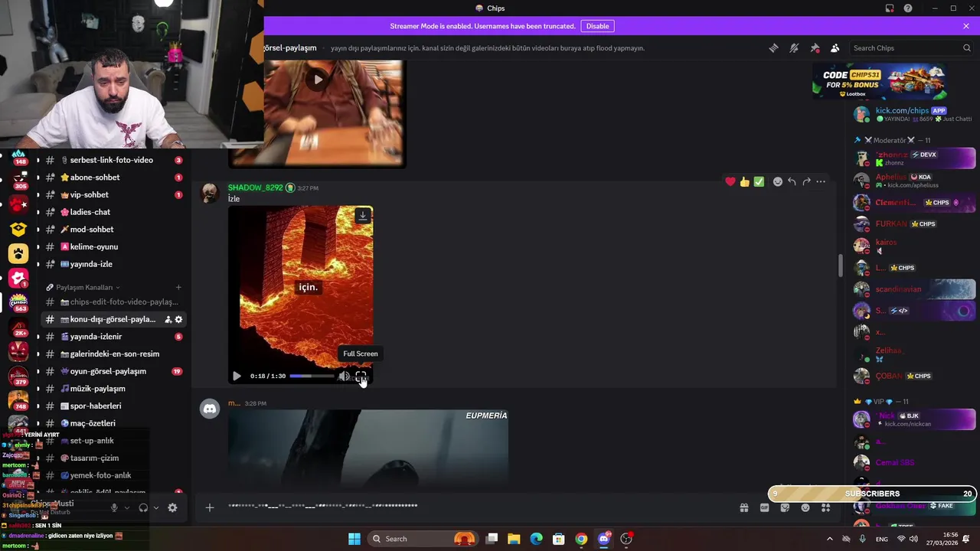Play the lava video
This screenshot has width=980, height=551.
pos(237,376)
